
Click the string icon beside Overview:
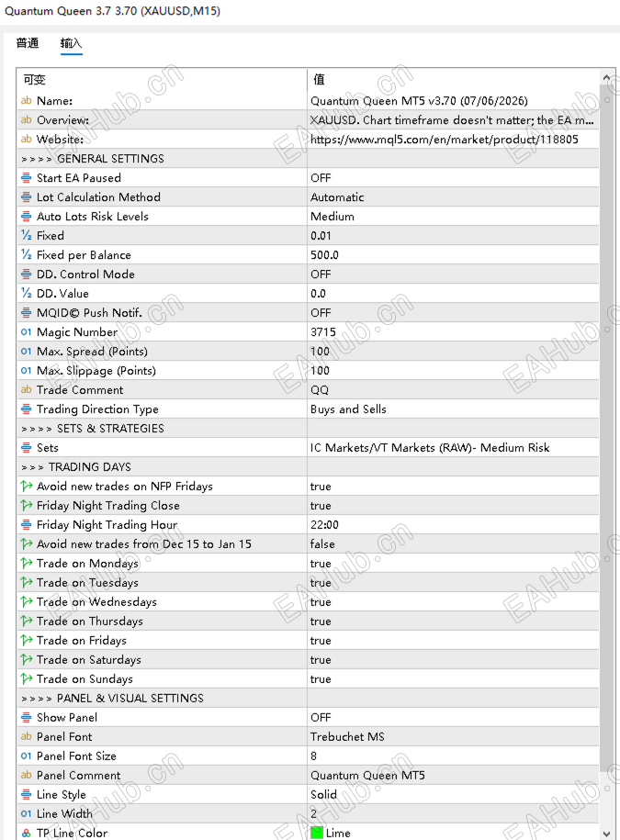click(x=26, y=120)
